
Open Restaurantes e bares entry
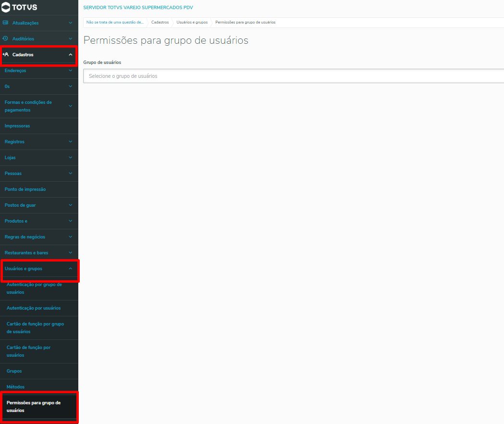pos(39,252)
